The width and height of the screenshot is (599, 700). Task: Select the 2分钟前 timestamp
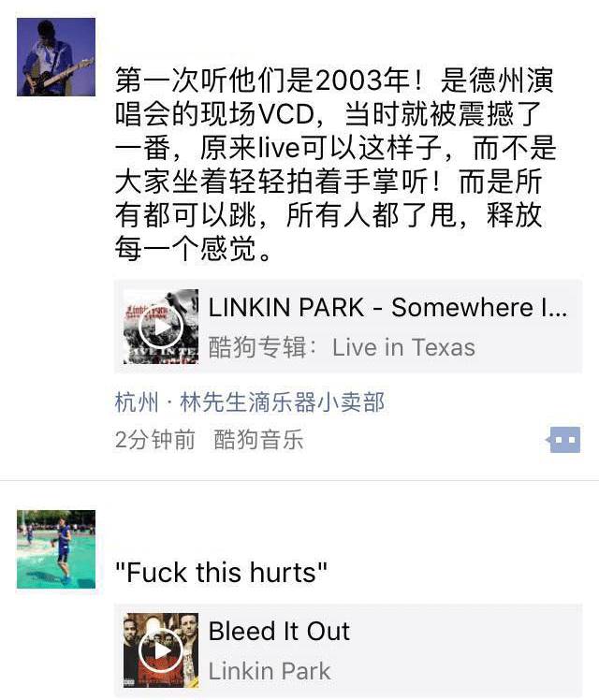pos(154,439)
